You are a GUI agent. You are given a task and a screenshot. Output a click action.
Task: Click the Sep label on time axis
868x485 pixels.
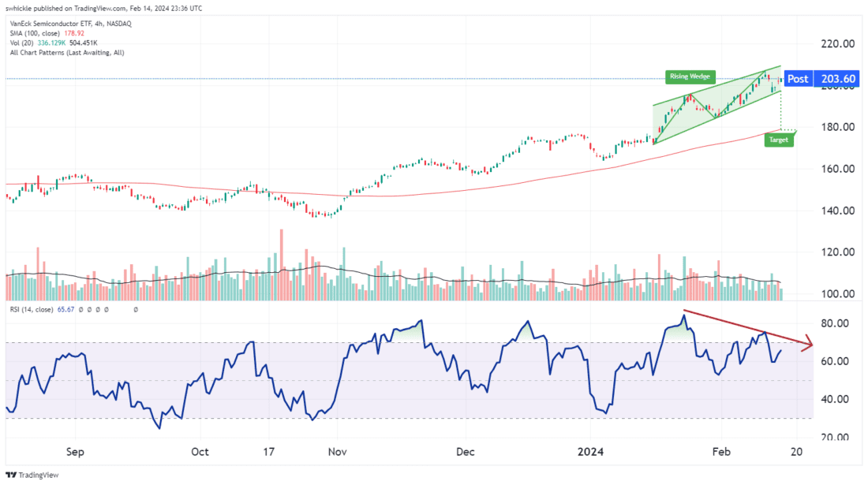pyautogui.click(x=76, y=453)
